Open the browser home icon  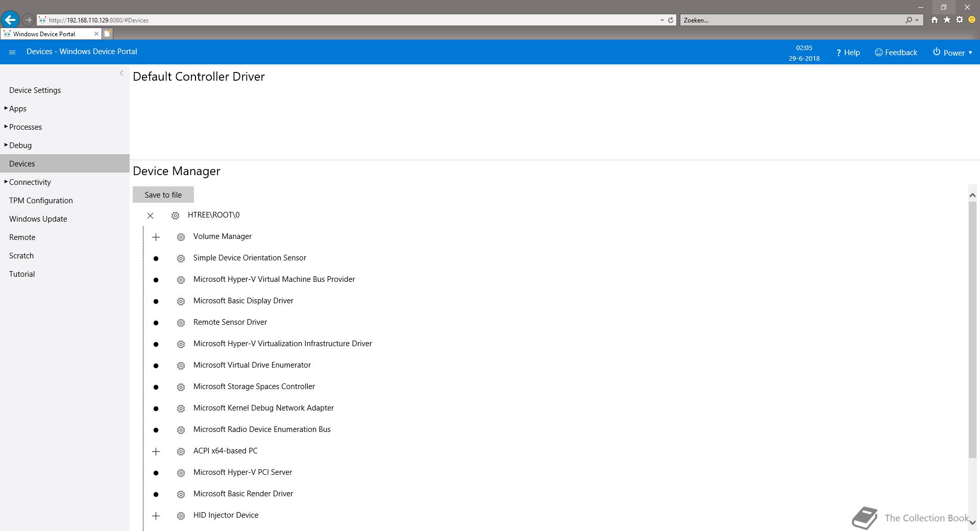934,20
